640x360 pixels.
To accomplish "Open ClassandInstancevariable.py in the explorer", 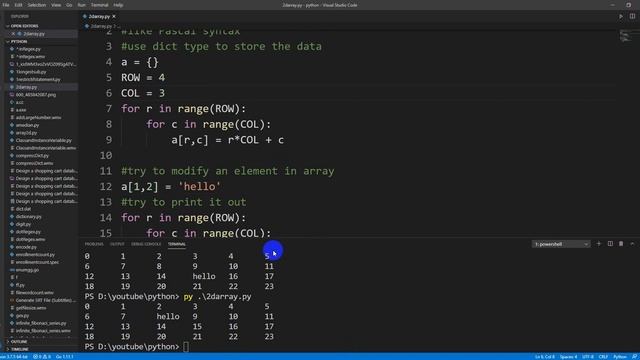I will [44, 140].
